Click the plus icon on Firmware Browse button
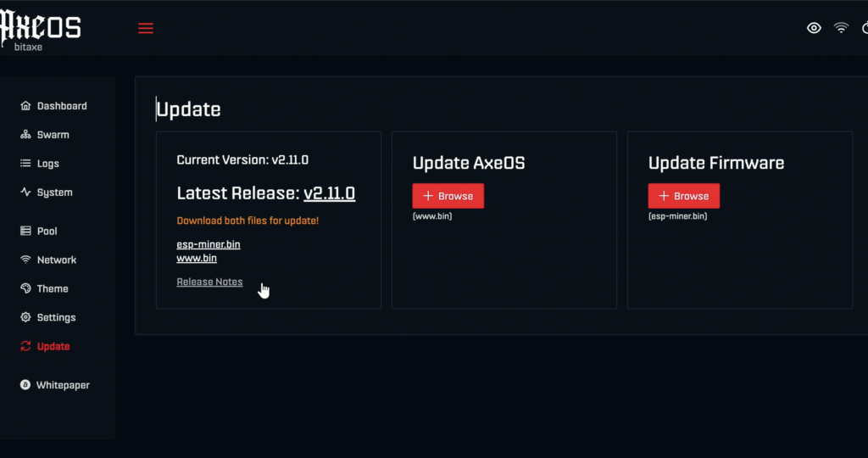This screenshot has height=458, width=868. (664, 196)
